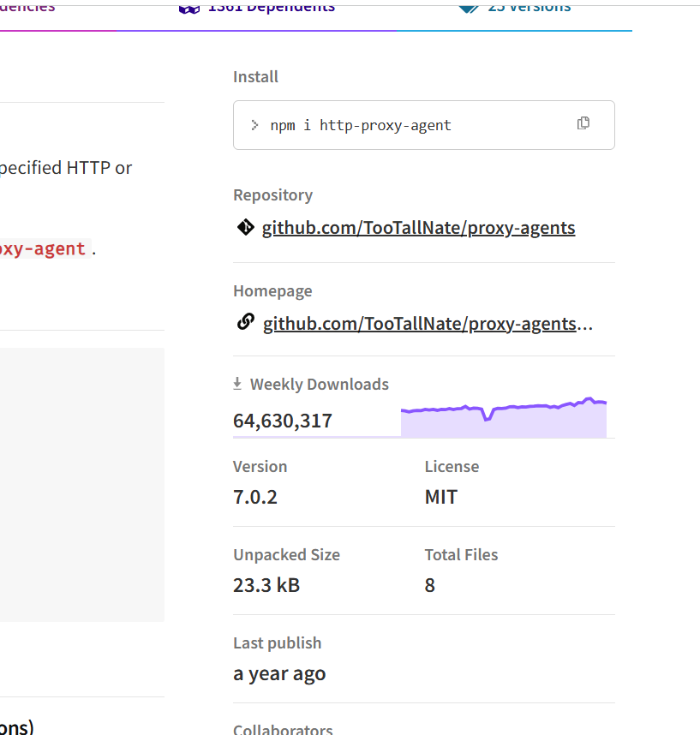This screenshot has height=735, width=700.
Task: Click the 64,630,317 downloads count
Action: (283, 421)
